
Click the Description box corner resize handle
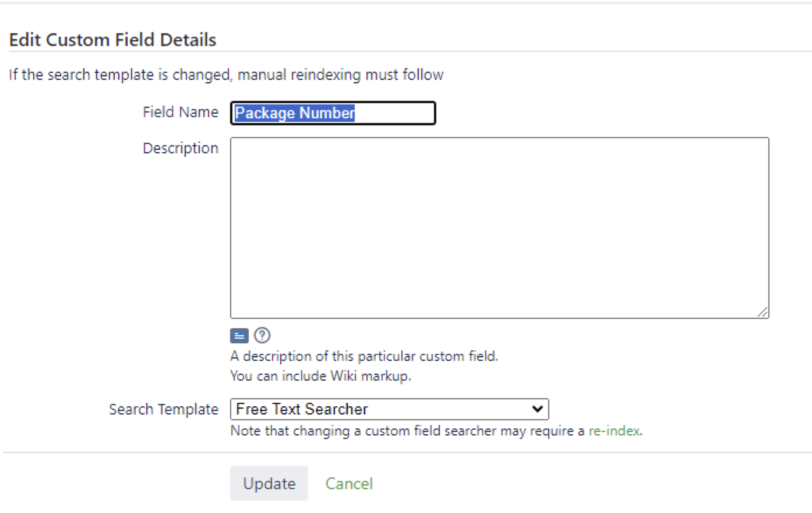click(x=762, y=312)
